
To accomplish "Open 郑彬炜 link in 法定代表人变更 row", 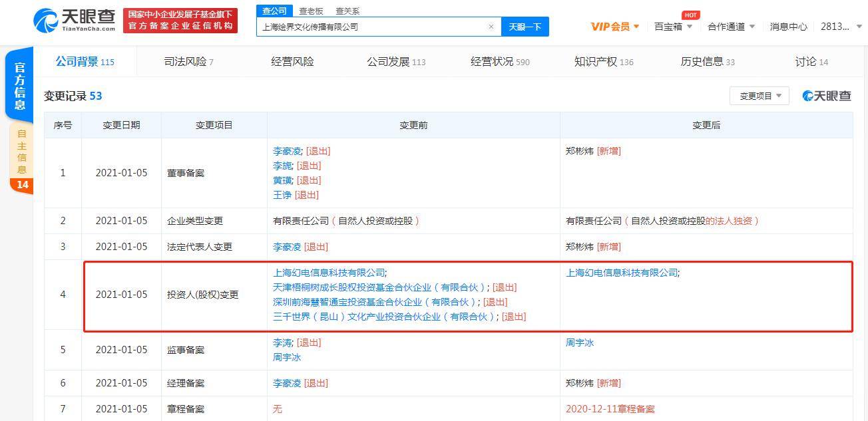I will [x=580, y=247].
